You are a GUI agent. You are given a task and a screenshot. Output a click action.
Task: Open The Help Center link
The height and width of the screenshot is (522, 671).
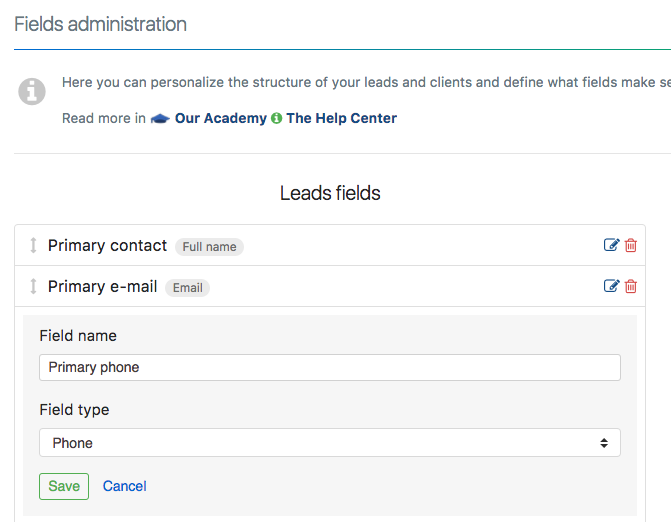click(x=341, y=118)
